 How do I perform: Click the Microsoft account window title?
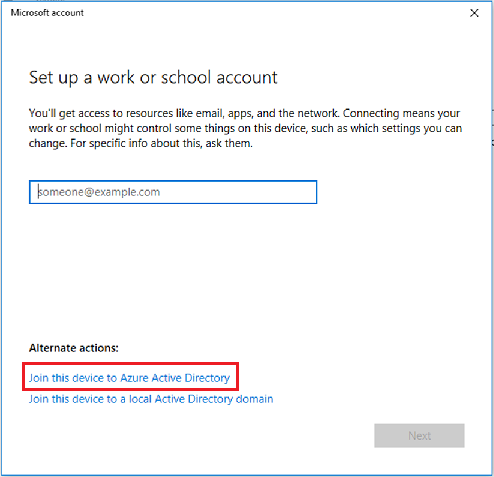(47, 13)
